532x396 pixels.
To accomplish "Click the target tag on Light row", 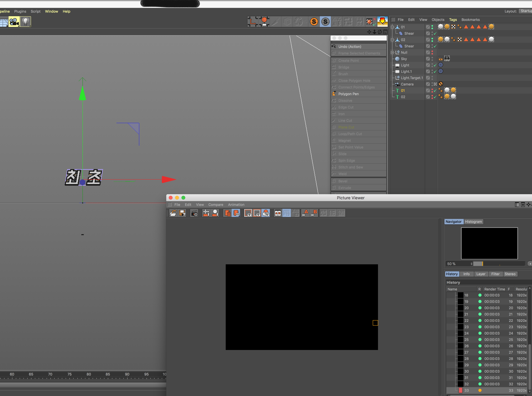I will click(440, 65).
